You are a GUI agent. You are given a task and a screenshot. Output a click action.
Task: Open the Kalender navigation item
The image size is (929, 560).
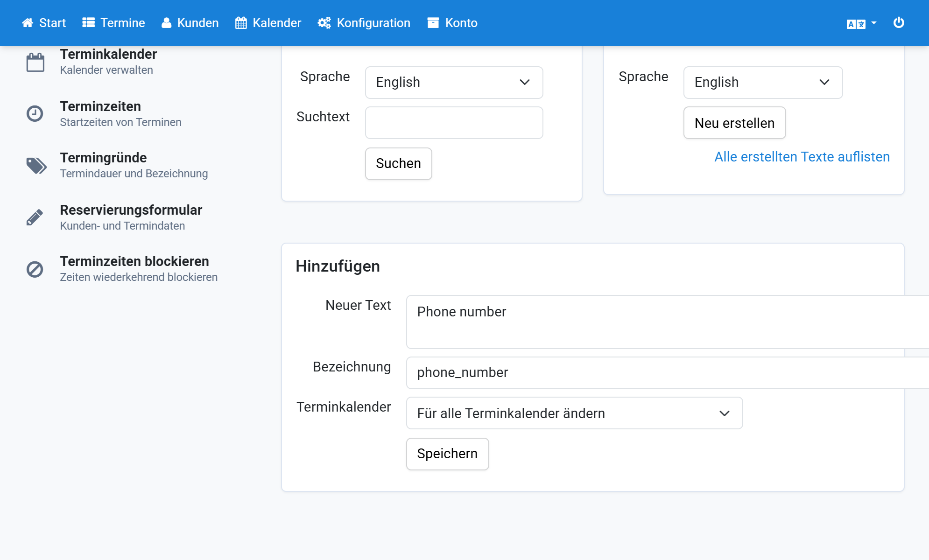[268, 23]
